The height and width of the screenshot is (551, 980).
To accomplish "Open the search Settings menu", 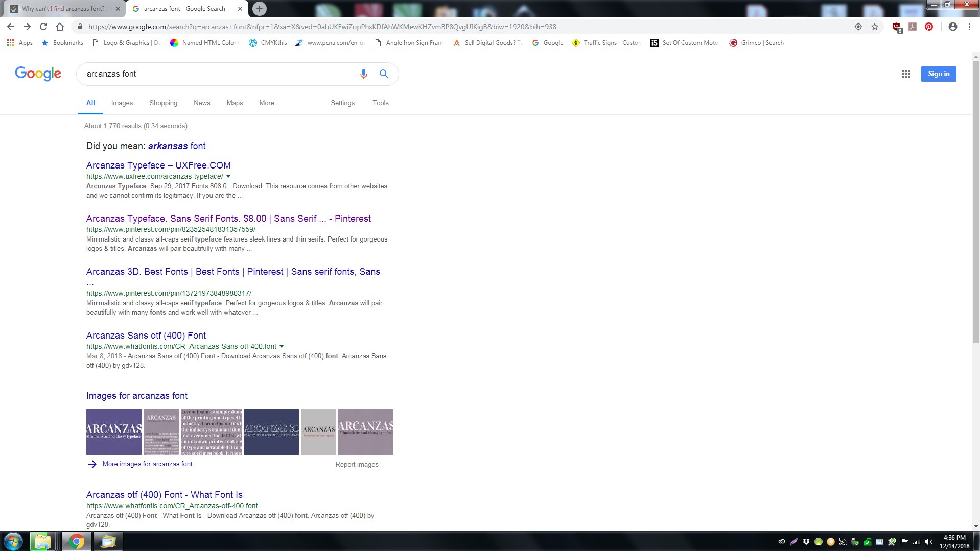I will [x=342, y=103].
